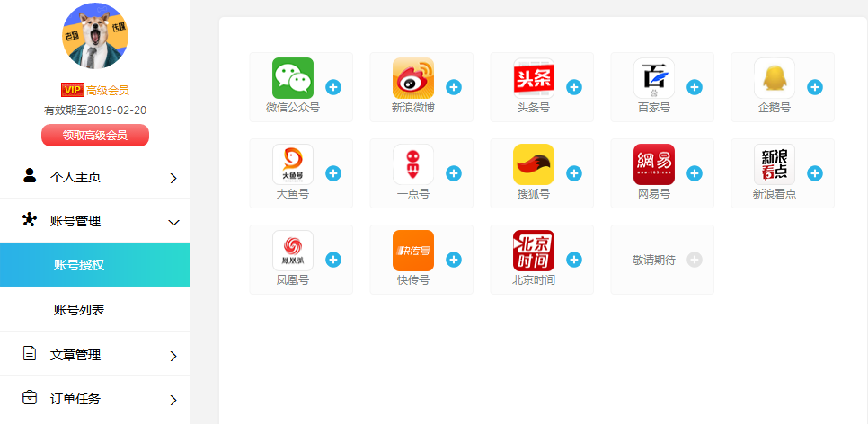Click the 快传号 label text
The height and width of the screenshot is (424, 868).
click(x=413, y=280)
